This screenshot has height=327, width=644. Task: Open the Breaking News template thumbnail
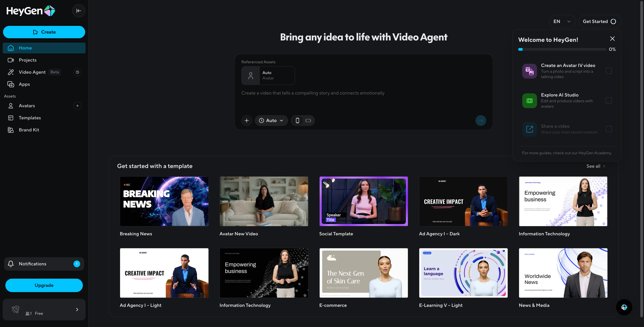tap(164, 201)
